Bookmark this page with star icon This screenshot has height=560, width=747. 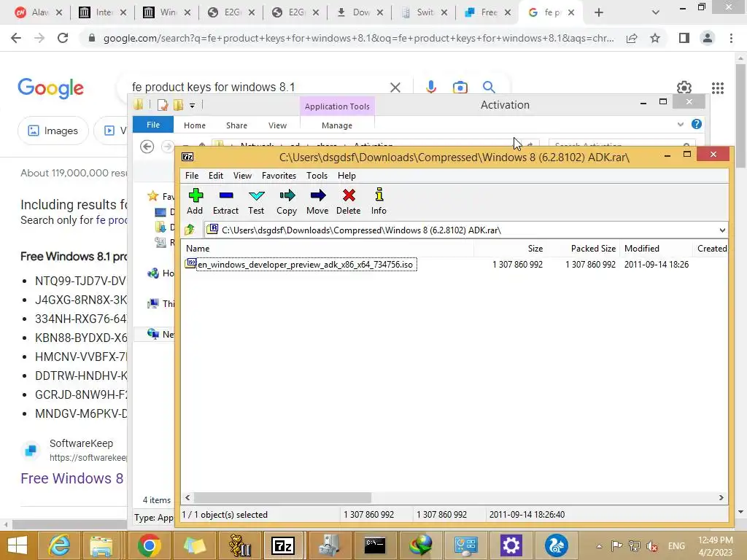click(x=655, y=38)
